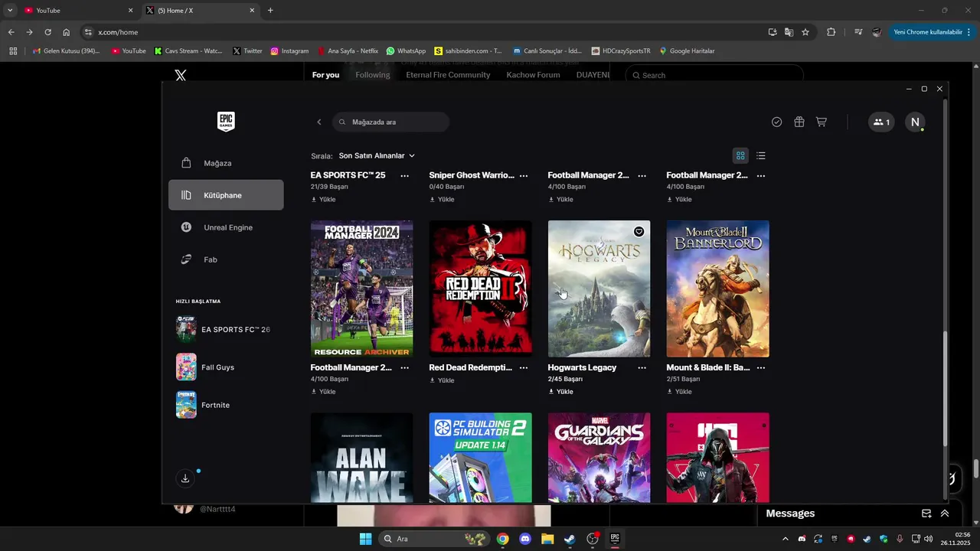Click Yükle under Mount & Blade II
Screen dimensions: 980x551
tap(679, 391)
